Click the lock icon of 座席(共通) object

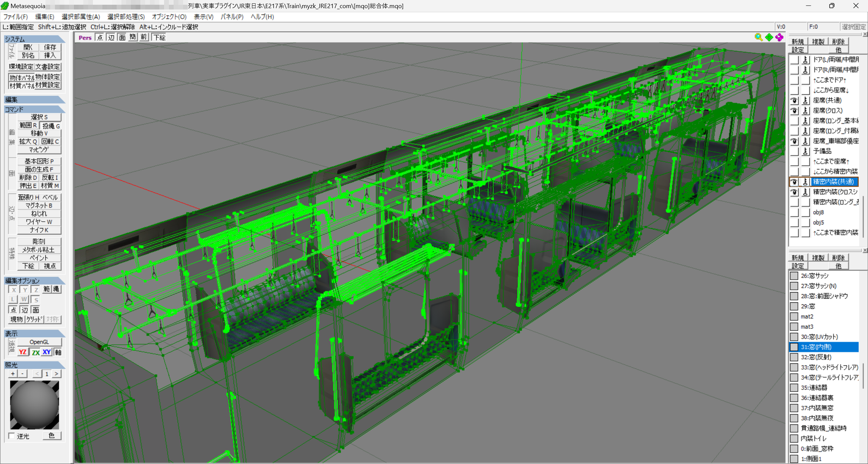pyautogui.click(x=805, y=100)
